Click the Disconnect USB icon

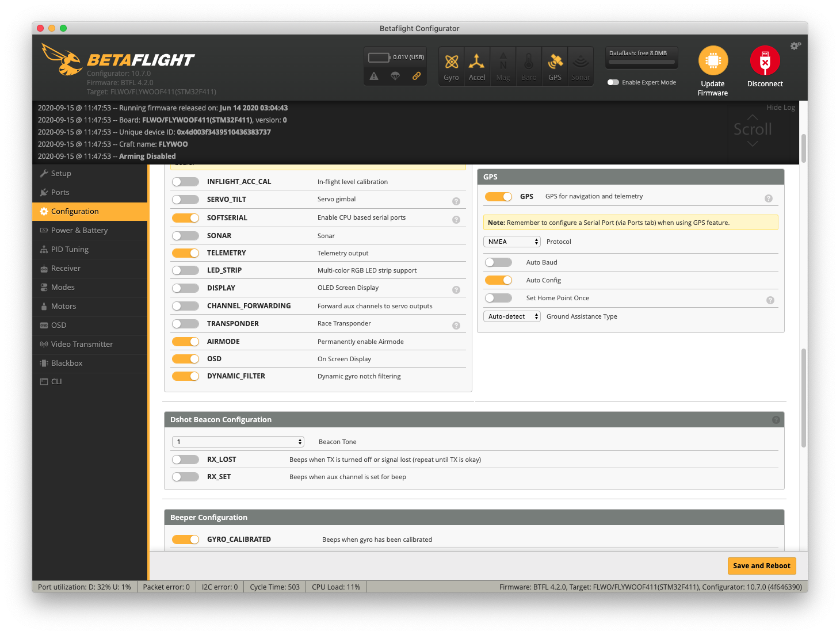coord(765,60)
